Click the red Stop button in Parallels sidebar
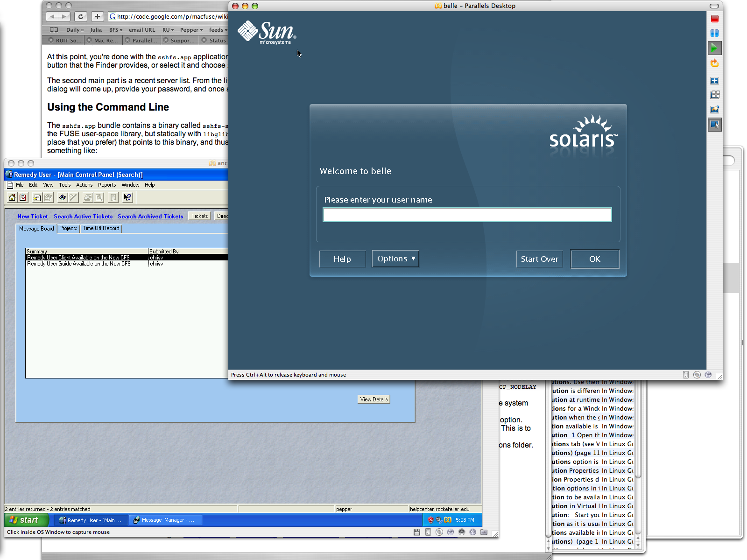The width and height of the screenshot is (747, 560). [714, 19]
